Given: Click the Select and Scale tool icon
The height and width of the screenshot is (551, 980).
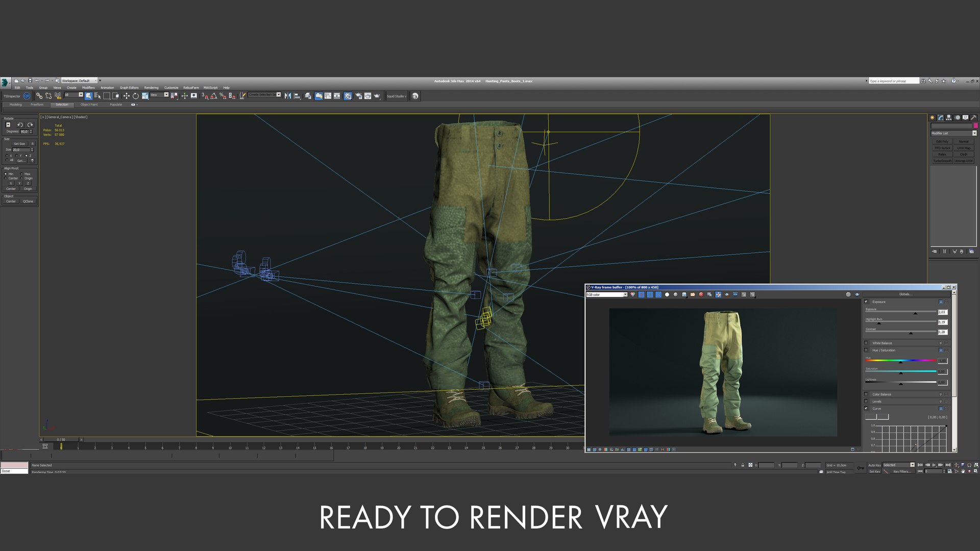Looking at the screenshot, I should coord(145,96).
